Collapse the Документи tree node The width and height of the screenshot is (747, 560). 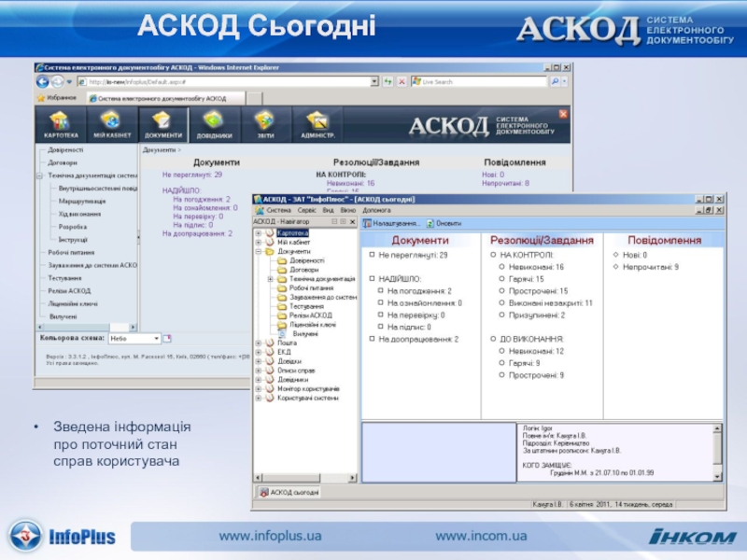point(259,251)
